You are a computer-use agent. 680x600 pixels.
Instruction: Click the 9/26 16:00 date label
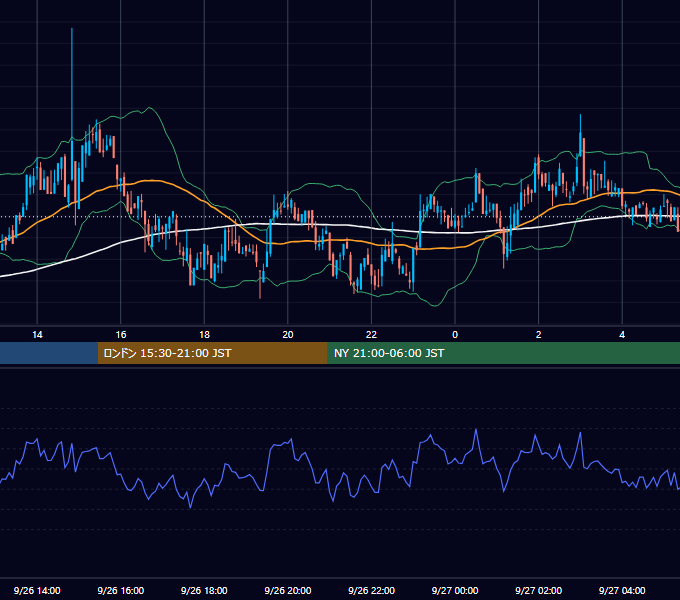click(121, 590)
